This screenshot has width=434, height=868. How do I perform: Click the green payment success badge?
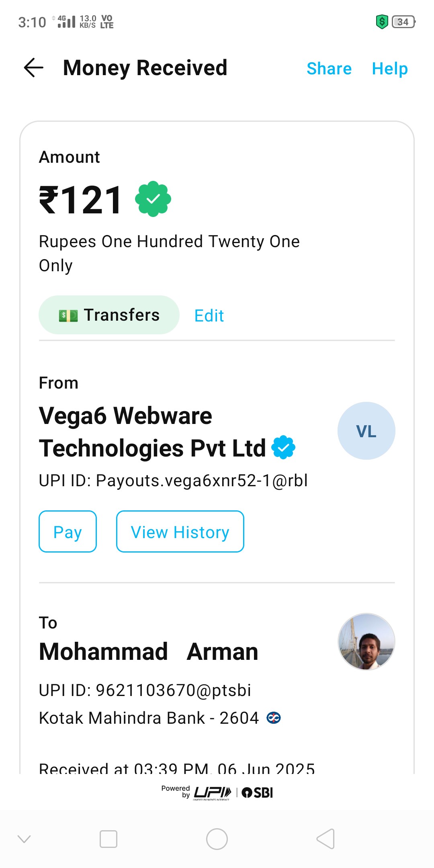coord(153,199)
